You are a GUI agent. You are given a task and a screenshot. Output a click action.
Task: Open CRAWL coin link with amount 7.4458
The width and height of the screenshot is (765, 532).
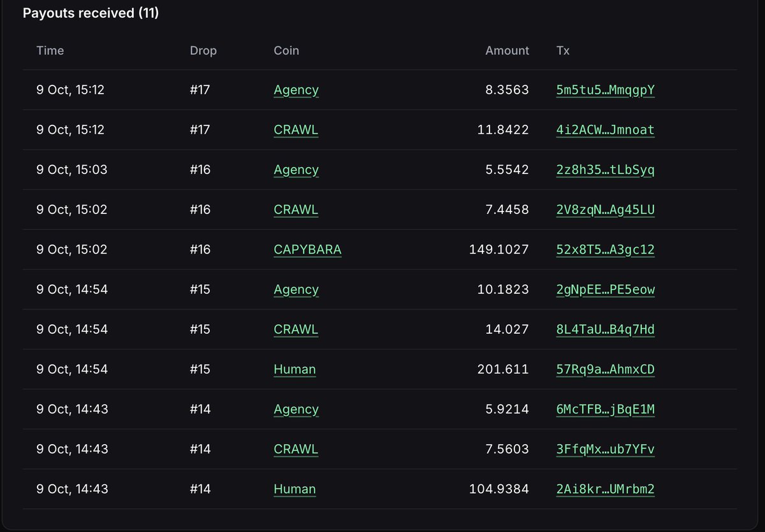tap(296, 210)
